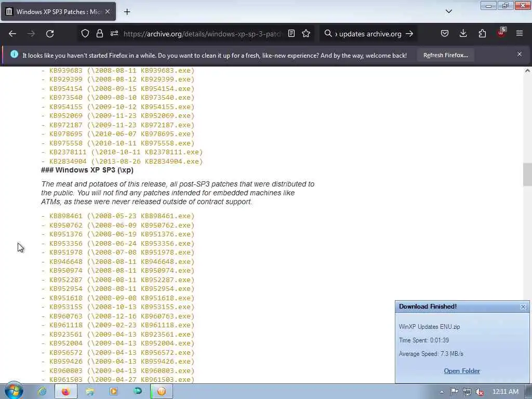Open the extensions puzzle icon
The height and width of the screenshot is (399, 532).
pos(482,34)
